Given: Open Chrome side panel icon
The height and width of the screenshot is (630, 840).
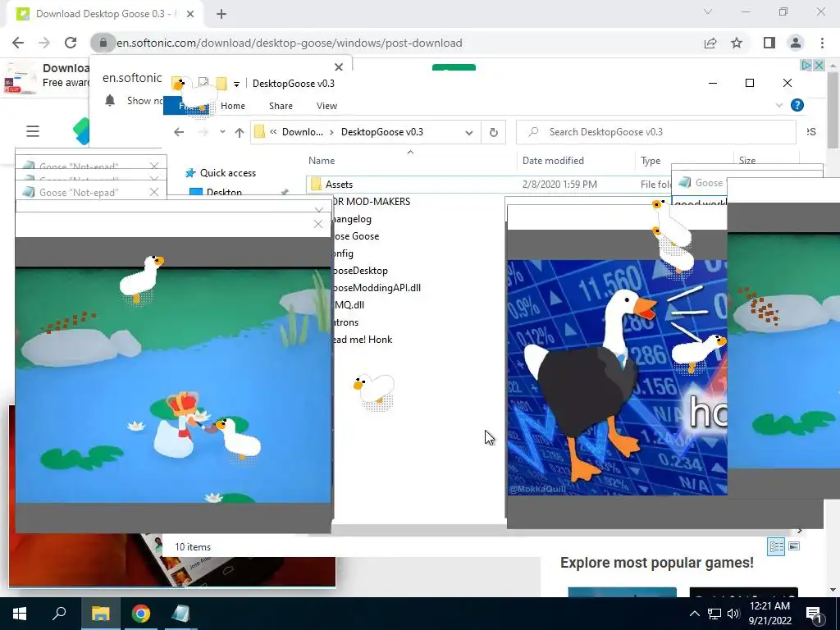Looking at the screenshot, I should [769, 43].
